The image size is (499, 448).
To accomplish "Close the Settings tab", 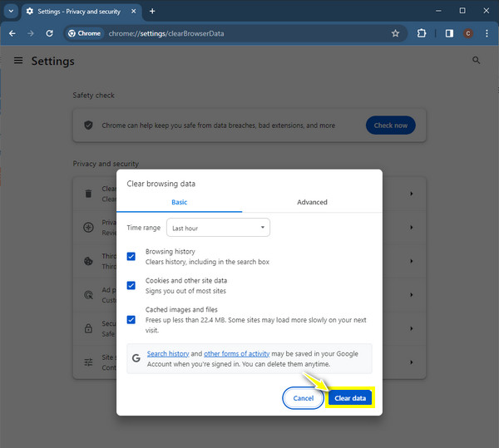I will (134, 11).
